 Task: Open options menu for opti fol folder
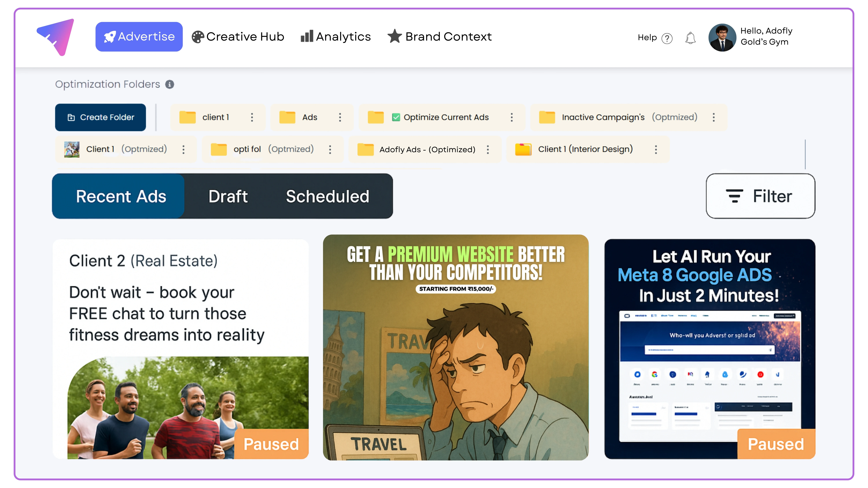330,150
